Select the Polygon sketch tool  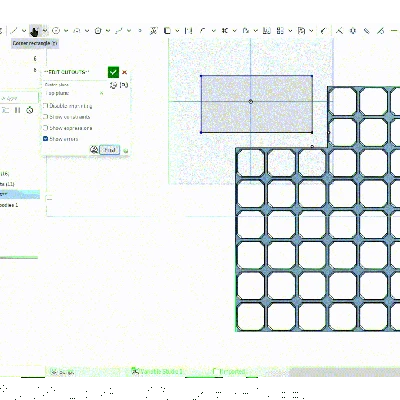coord(98,31)
